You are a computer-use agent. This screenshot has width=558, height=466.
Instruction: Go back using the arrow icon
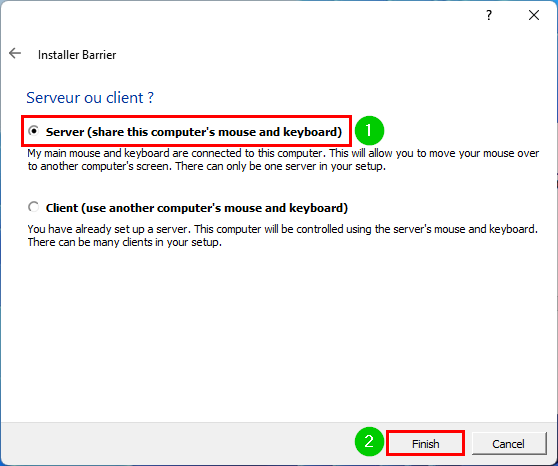[x=15, y=54]
